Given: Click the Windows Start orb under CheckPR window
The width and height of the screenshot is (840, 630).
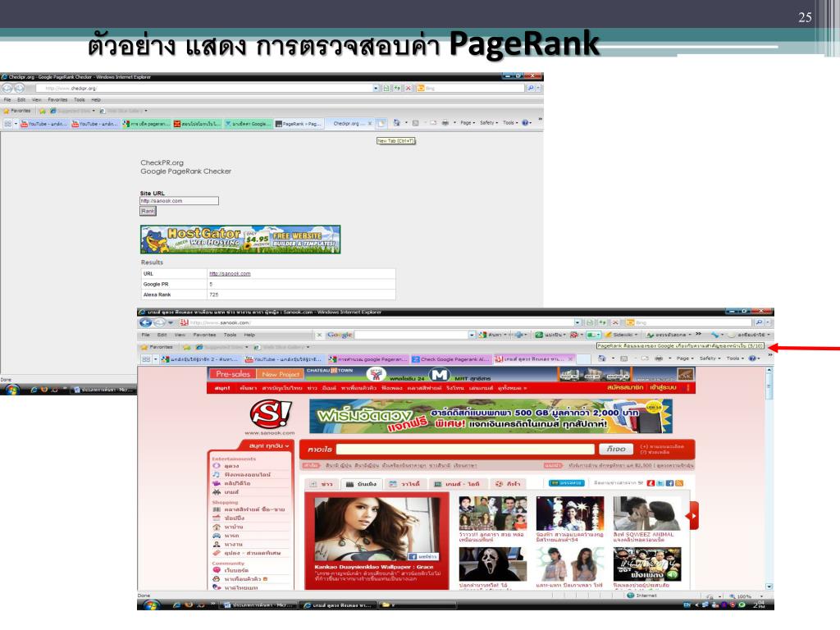Looking at the screenshot, I should coord(11,390).
